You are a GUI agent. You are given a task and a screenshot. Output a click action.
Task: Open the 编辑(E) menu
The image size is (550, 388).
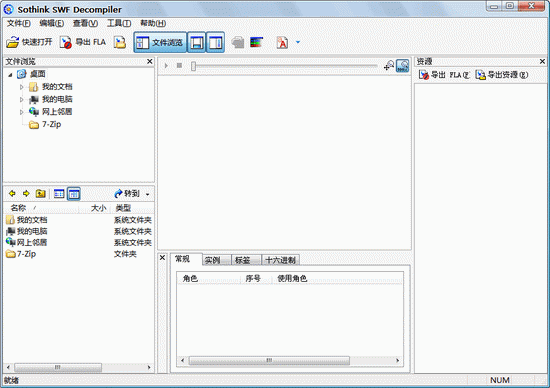(x=52, y=23)
